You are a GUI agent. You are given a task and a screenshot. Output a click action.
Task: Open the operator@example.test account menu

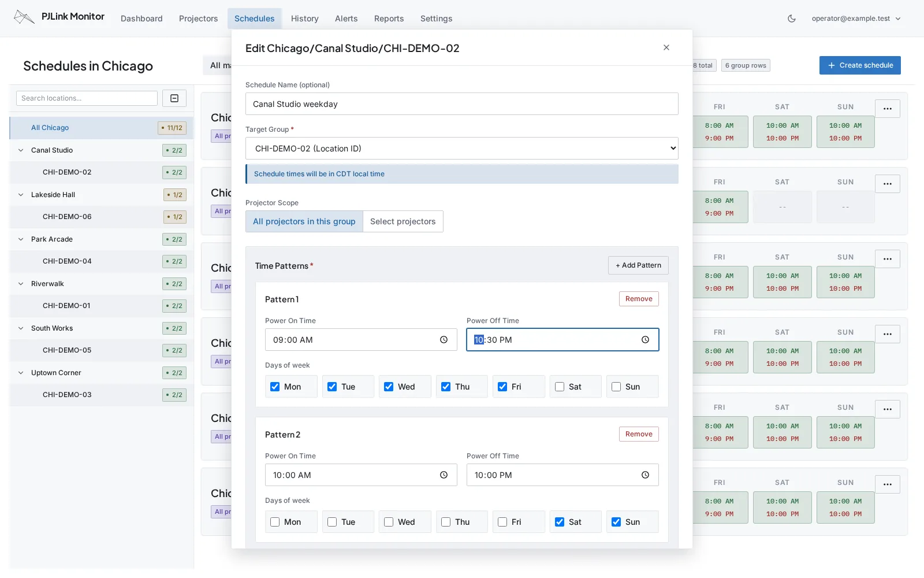[x=856, y=18]
